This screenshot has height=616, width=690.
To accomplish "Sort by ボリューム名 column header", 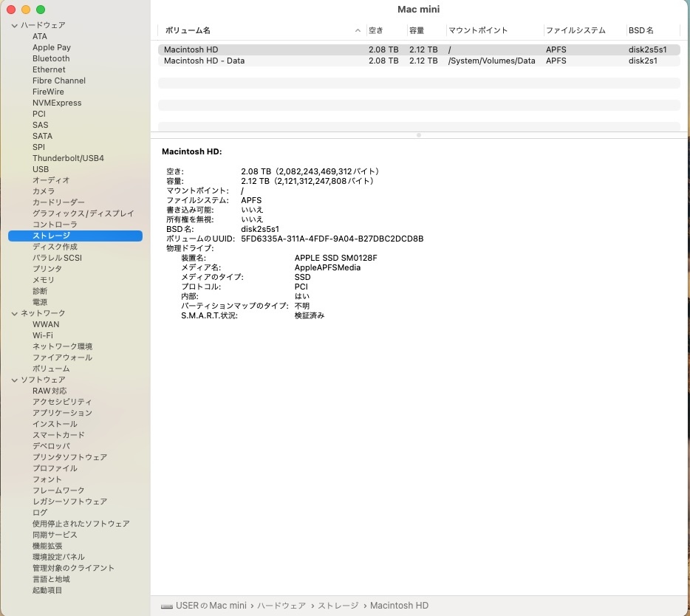I will coord(188,30).
